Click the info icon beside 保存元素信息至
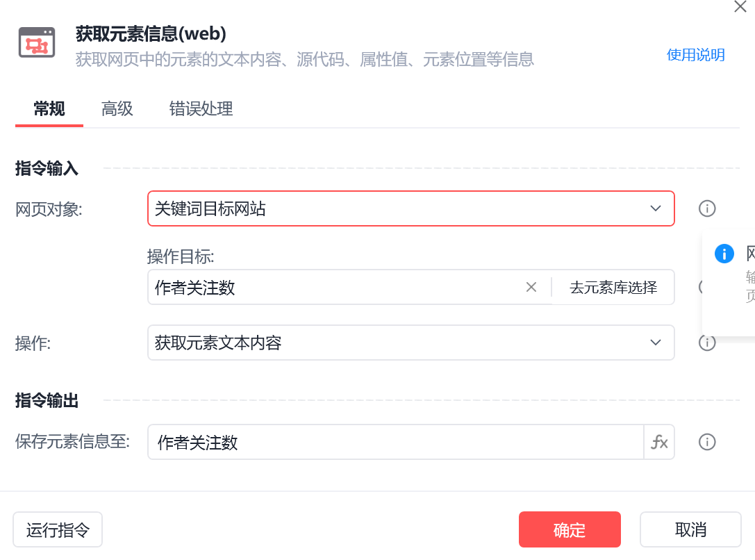The height and width of the screenshot is (560, 755). [706, 443]
